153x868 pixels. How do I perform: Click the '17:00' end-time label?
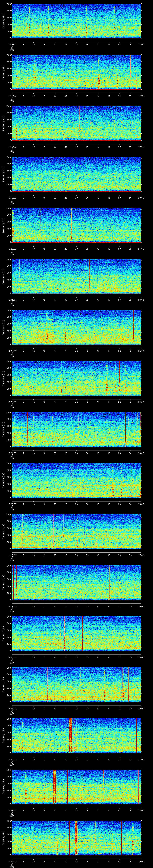coord(141,44)
